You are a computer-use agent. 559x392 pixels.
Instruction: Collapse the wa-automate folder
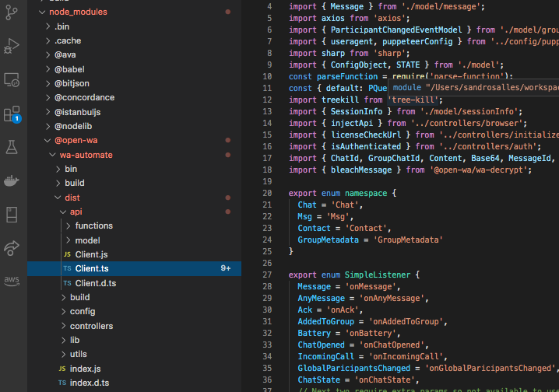tap(134, 155)
